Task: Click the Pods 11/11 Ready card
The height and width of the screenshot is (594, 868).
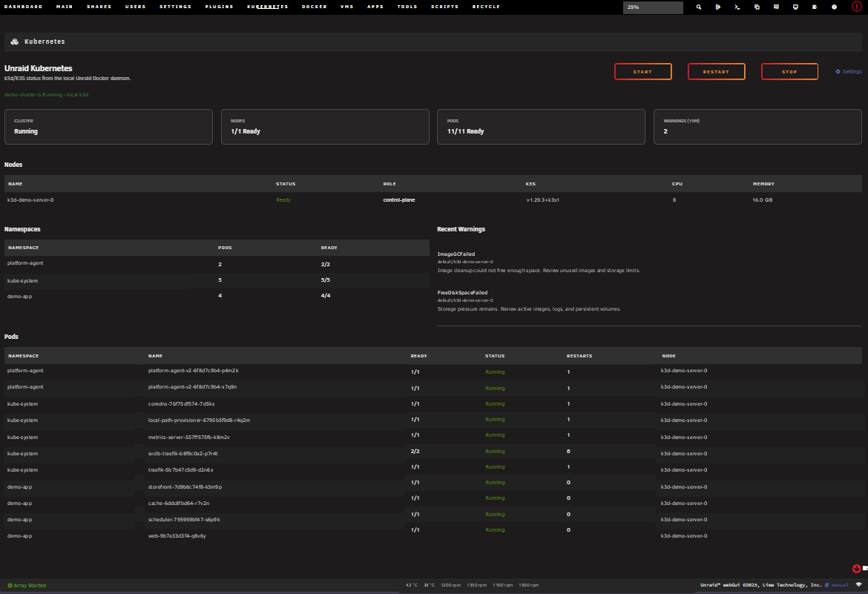Action: click(541, 127)
